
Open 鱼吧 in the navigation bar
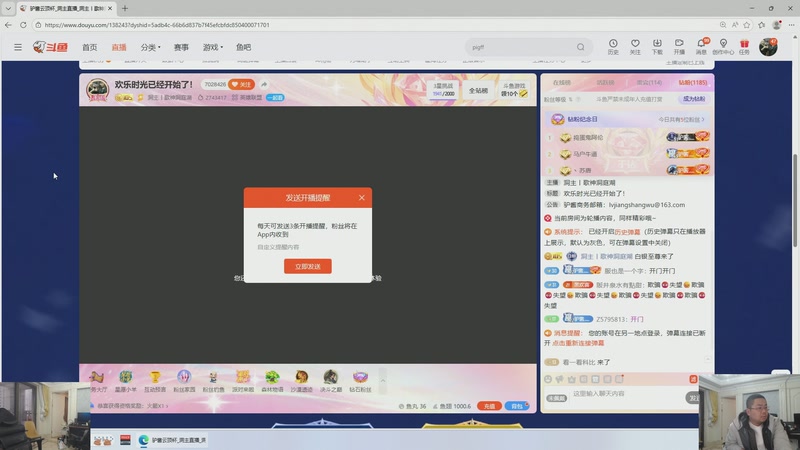click(x=243, y=47)
